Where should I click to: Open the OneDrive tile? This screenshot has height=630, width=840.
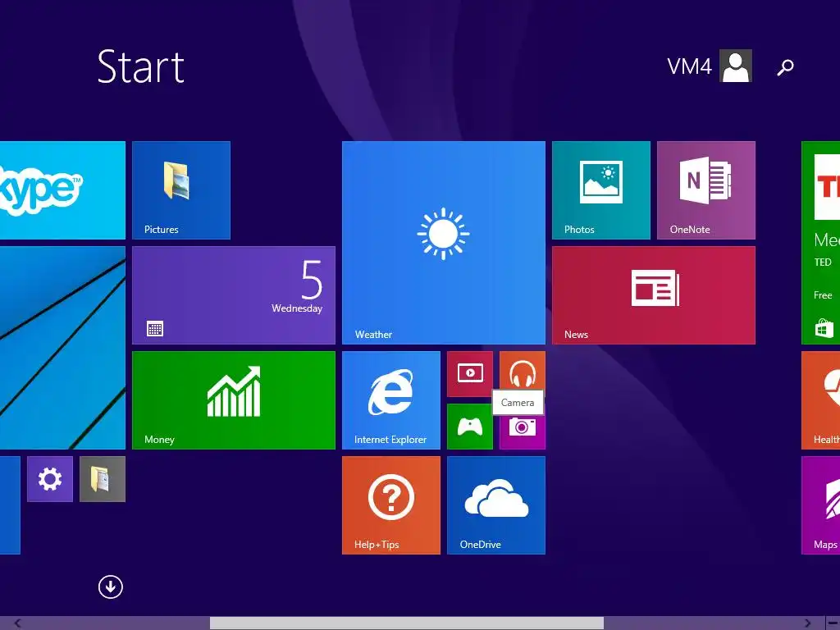496,505
